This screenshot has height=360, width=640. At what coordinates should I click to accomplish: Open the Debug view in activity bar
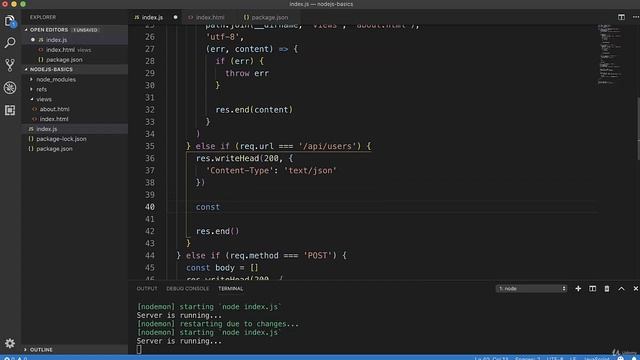(10, 87)
